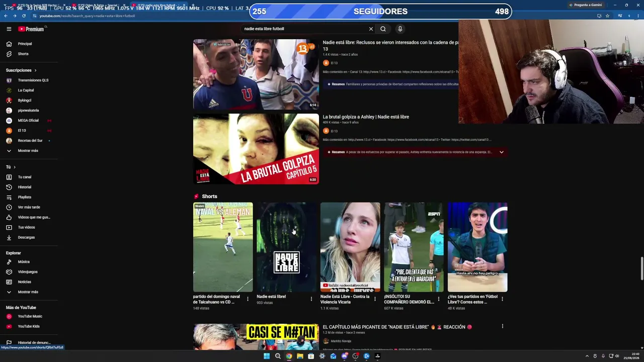Switch to the De la Swing B2B tab
644x362 pixels.
tap(38, 5)
